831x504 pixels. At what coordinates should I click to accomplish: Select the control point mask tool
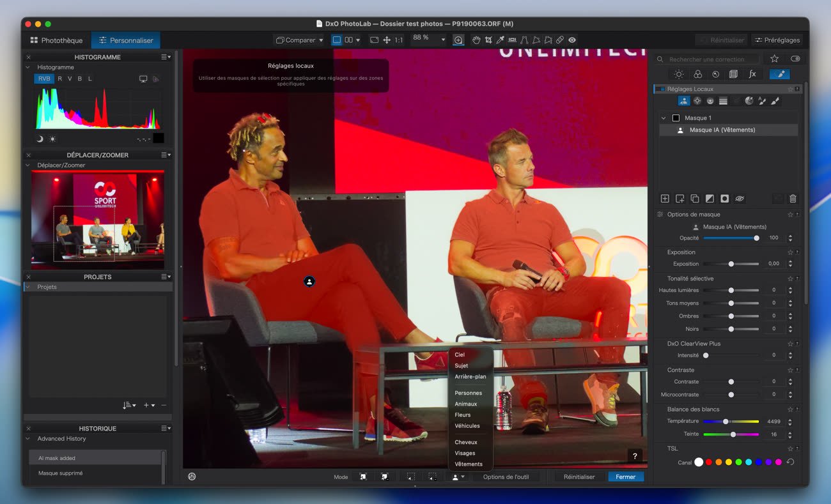click(x=697, y=101)
